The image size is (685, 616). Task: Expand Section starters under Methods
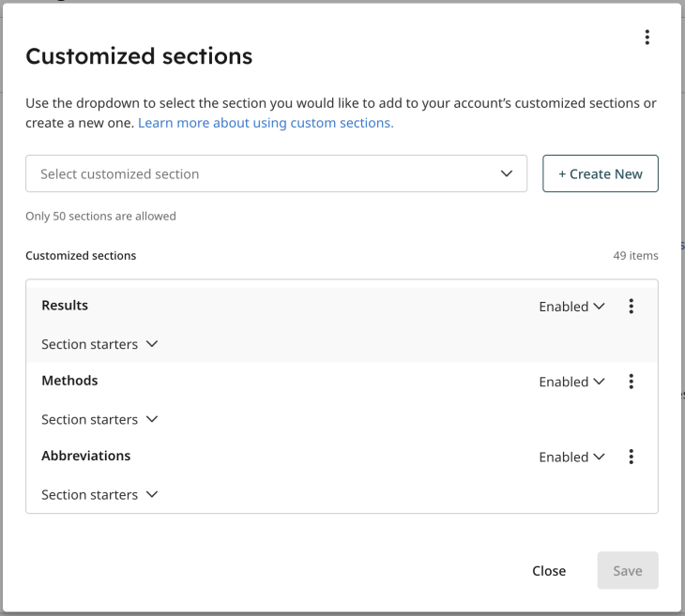[x=99, y=419]
